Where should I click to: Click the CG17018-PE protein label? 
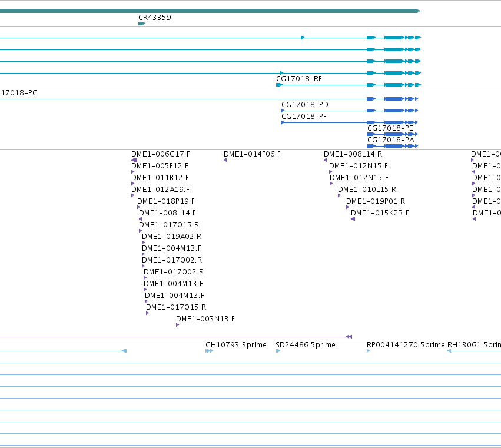tap(390, 128)
